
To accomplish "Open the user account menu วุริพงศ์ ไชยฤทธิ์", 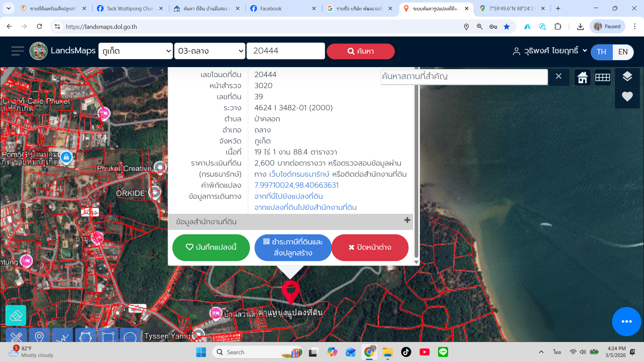I will (550, 51).
